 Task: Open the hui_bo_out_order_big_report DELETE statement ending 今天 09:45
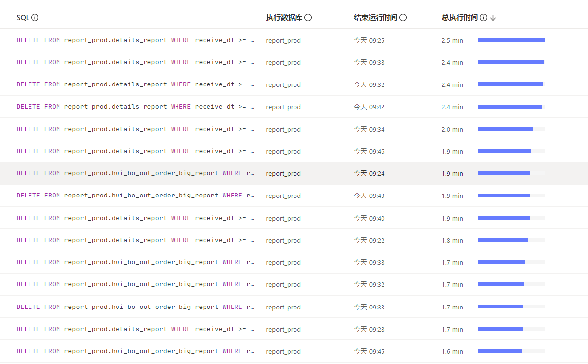pyautogui.click(x=135, y=351)
